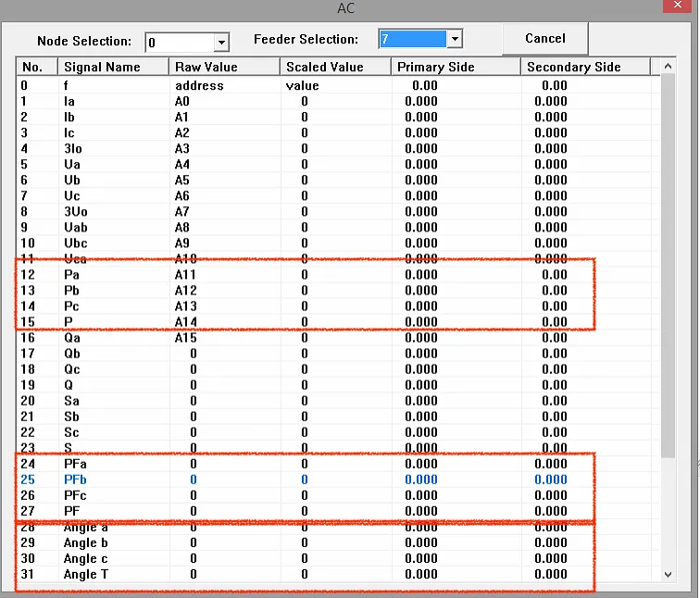
Task: Click the 'value' cell in row 0
Action: point(302,85)
